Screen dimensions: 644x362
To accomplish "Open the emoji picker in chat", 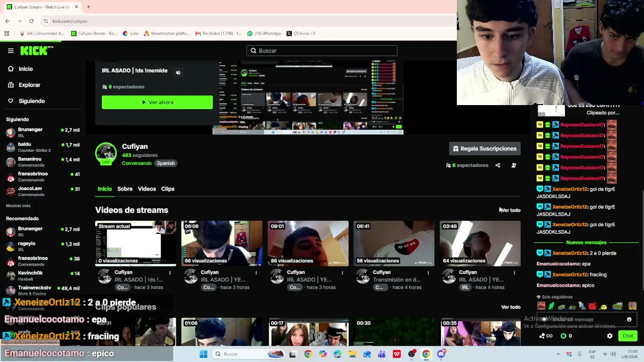I will (629, 319).
